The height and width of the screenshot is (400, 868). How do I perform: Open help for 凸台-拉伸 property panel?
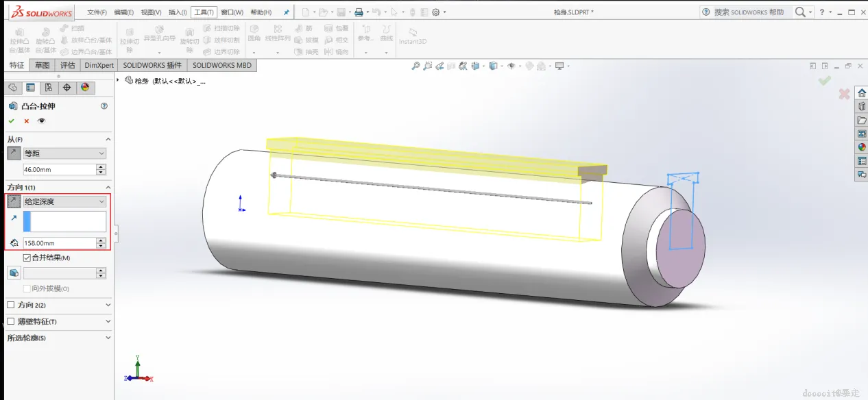click(104, 106)
